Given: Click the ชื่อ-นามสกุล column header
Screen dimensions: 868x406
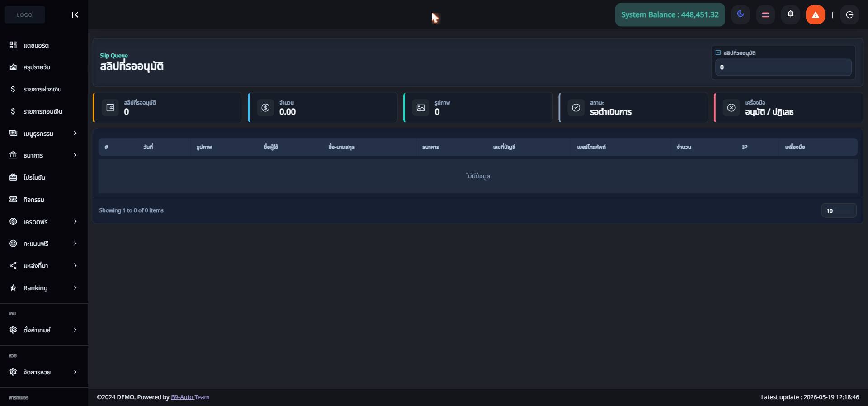Looking at the screenshot, I should pos(341,147).
